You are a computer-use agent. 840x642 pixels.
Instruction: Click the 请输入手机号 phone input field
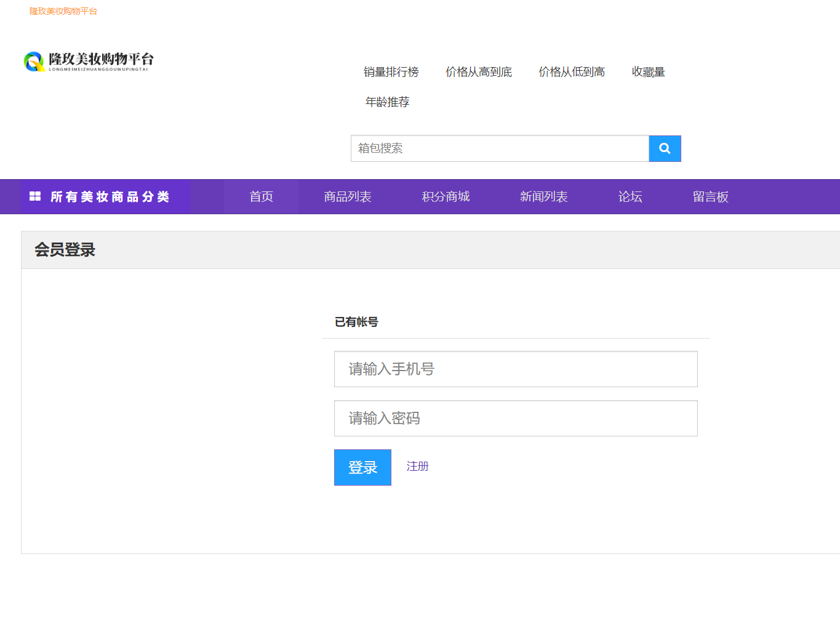[516, 369]
